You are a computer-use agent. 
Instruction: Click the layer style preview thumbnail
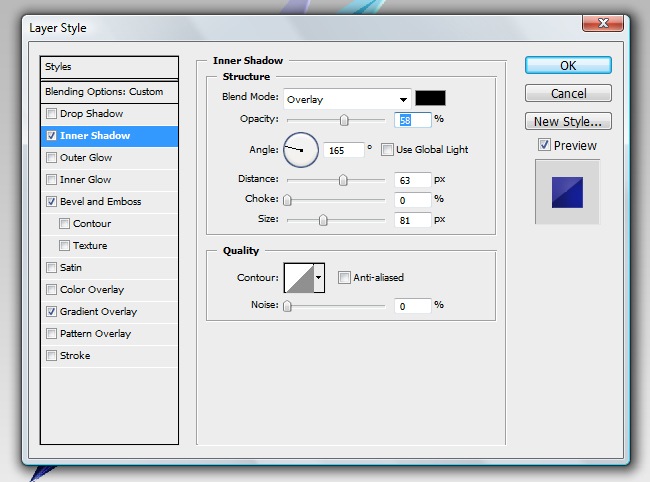[x=566, y=189]
